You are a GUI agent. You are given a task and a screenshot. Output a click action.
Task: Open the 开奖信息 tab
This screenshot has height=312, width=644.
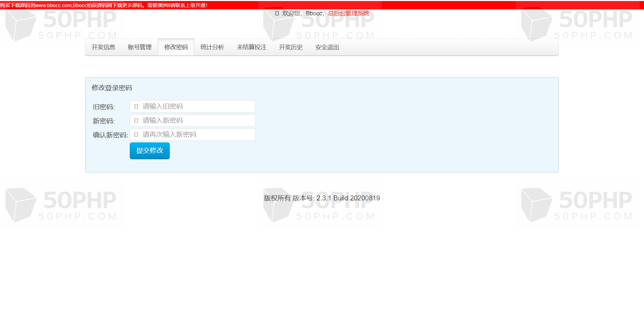click(x=103, y=47)
